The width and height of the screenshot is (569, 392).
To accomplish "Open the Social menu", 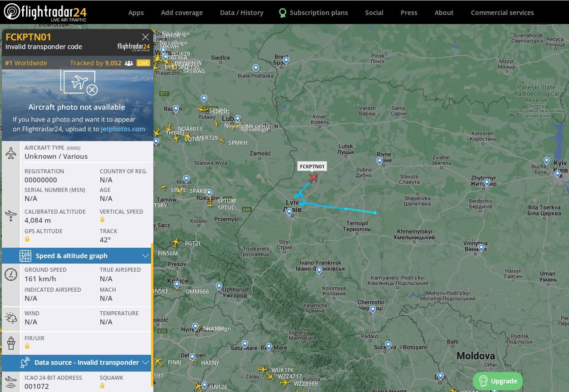I will click(x=374, y=13).
